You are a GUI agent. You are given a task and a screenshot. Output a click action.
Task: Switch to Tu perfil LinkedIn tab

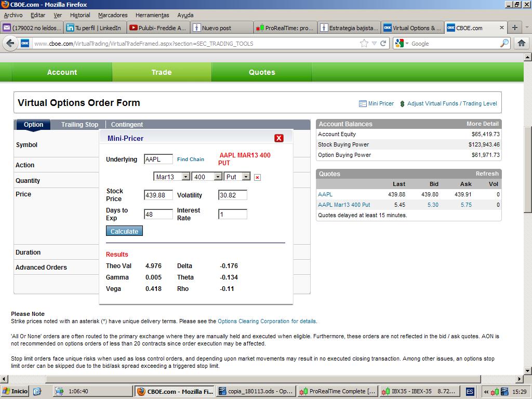[x=95, y=28]
